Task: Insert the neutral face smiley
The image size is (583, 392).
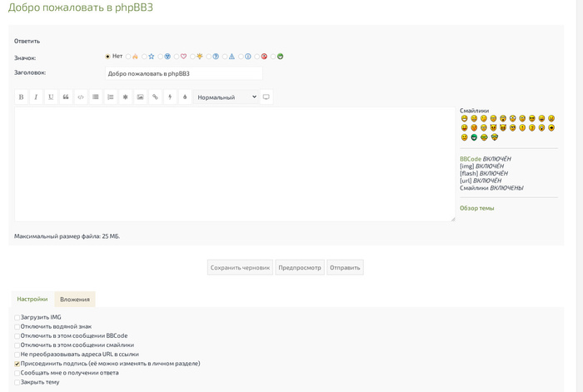Action: coord(465,137)
